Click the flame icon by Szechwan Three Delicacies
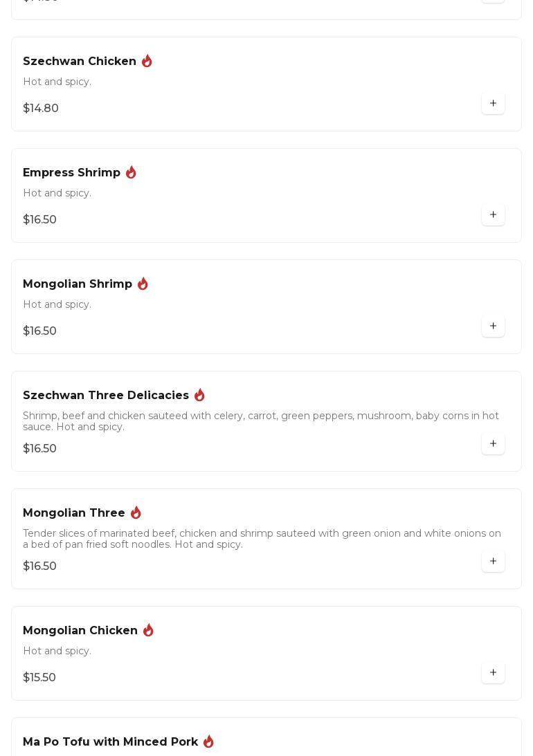Viewport: 533px width, 756px height. (x=199, y=396)
